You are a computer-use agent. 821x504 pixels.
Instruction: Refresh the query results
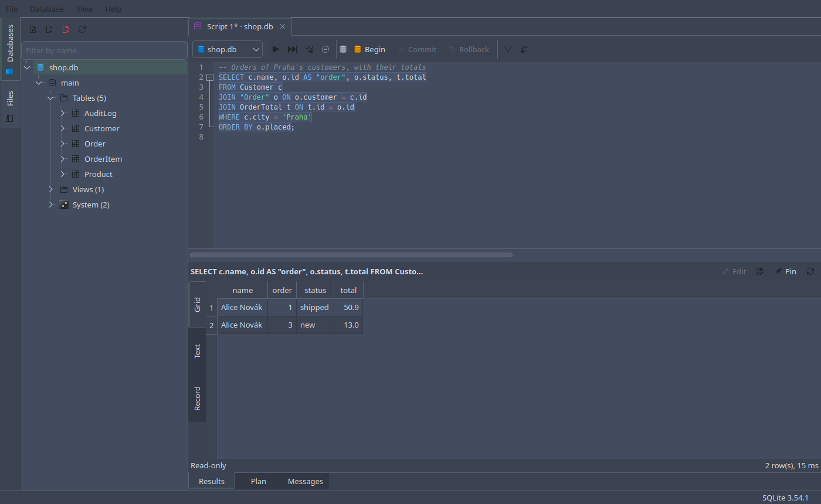point(810,271)
